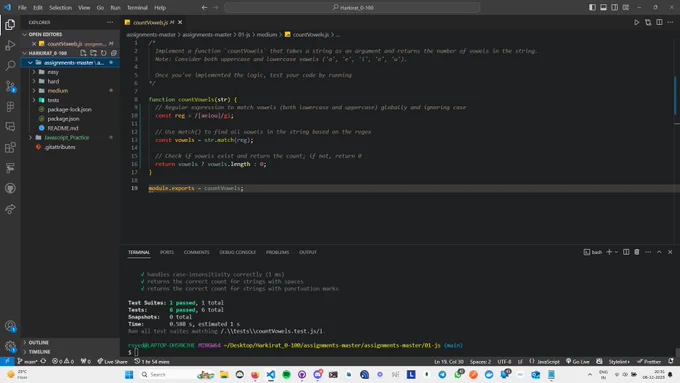Switch to the Problems panel tab
This screenshot has height=383, width=680.
277,252
